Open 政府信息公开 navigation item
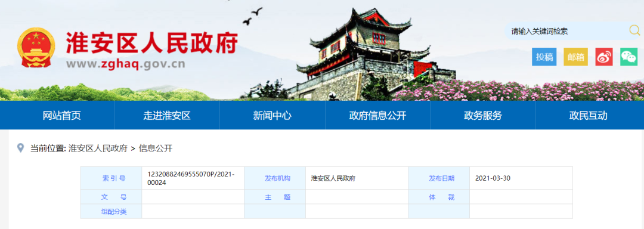The image size is (644, 229). point(377,115)
